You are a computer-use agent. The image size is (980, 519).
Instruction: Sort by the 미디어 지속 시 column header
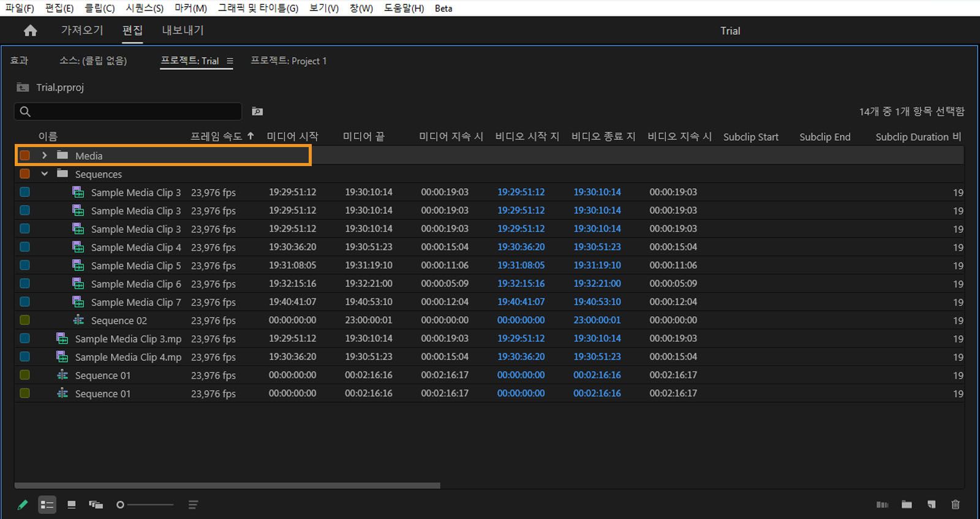pyautogui.click(x=451, y=136)
